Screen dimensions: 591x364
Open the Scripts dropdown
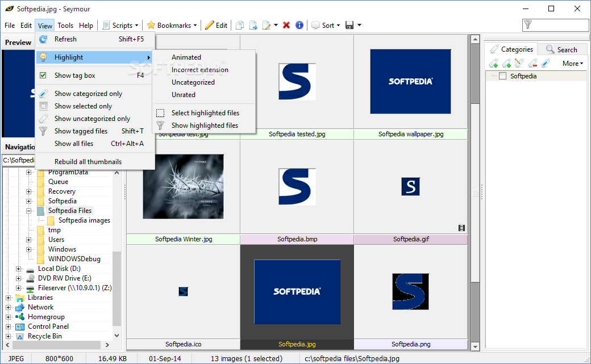(121, 25)
